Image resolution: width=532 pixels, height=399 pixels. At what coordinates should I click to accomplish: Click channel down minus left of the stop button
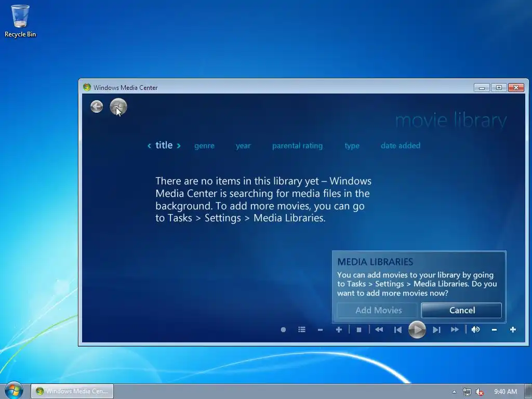[x=320, y=329]
